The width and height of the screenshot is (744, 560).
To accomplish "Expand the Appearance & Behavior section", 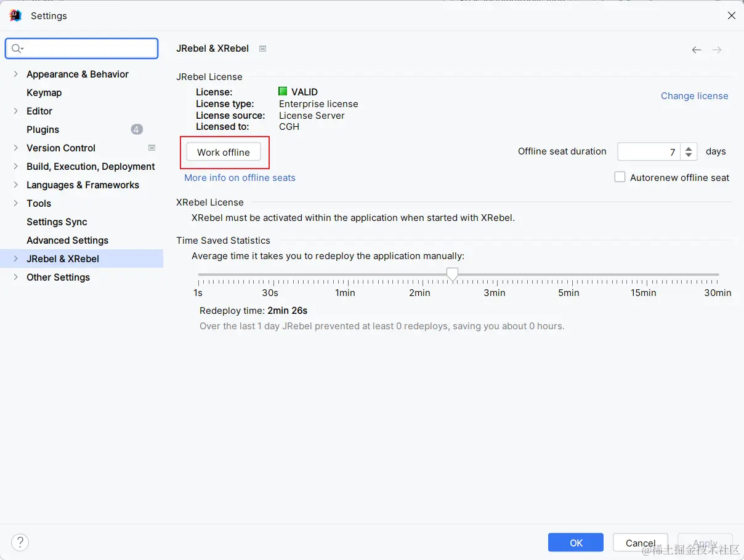I will pos(15,74).
